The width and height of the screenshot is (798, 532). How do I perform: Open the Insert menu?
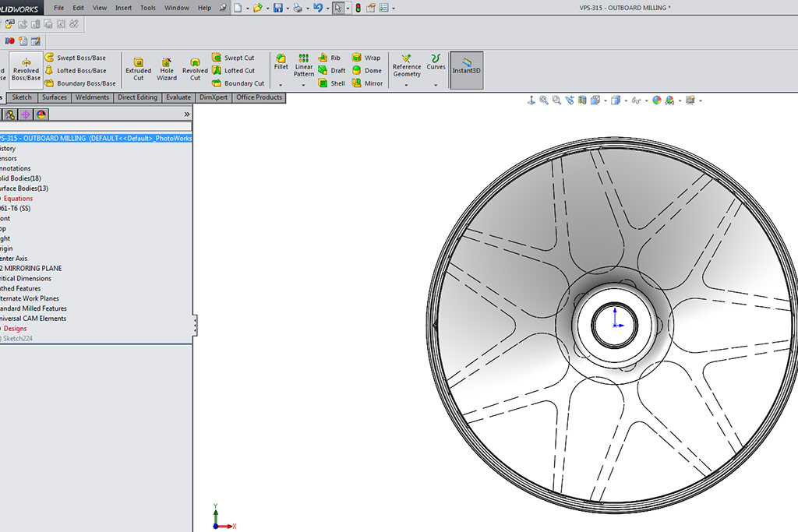123,8
